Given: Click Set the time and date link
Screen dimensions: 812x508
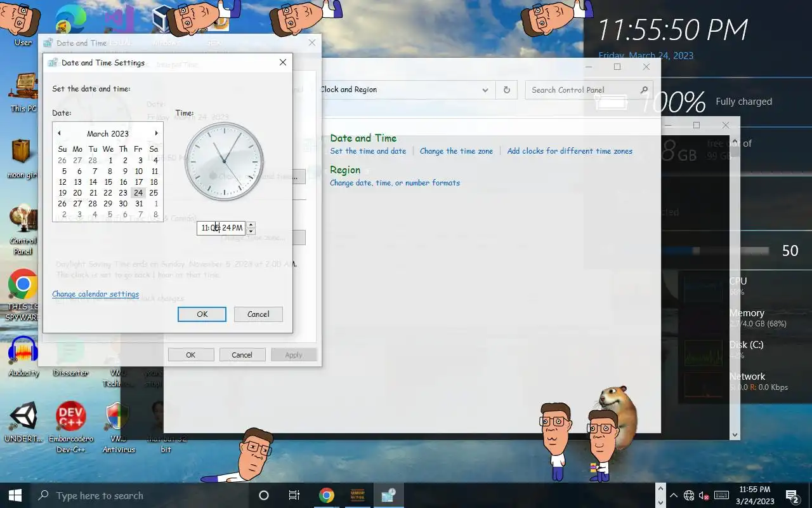Looking at the screenshot, I should click(x=368, y=151).
